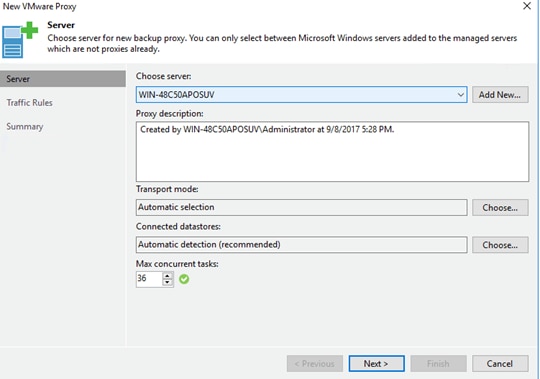Screen dimensions: 540x379
Task: Click the Connected datastores Automatic detection field
Action: (301, 245)
